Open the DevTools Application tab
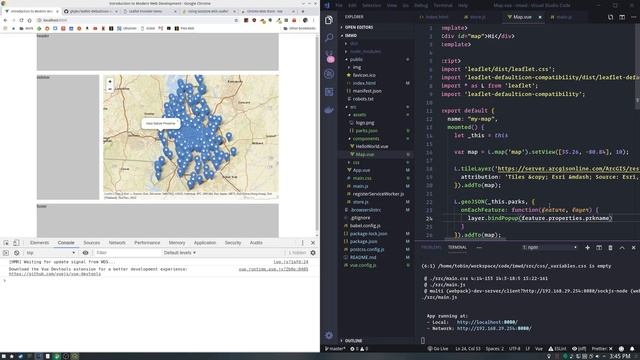Image resolution: width=640 pixels, height=360 pixels. click(205, 242)
